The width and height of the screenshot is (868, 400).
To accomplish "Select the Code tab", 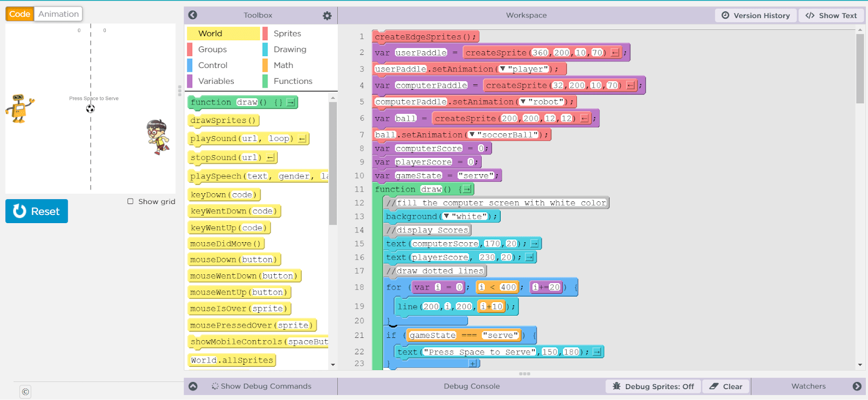I will pyautogui.click(x=20, y=14).
